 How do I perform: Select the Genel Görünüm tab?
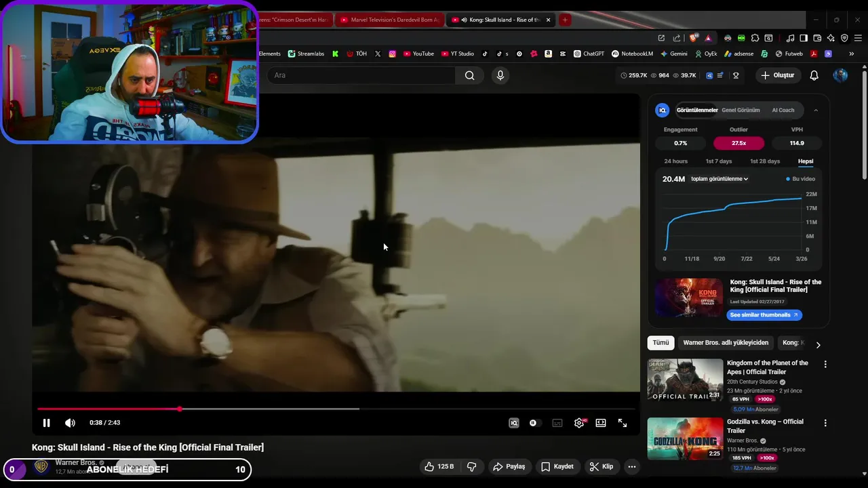coord(741,110)
